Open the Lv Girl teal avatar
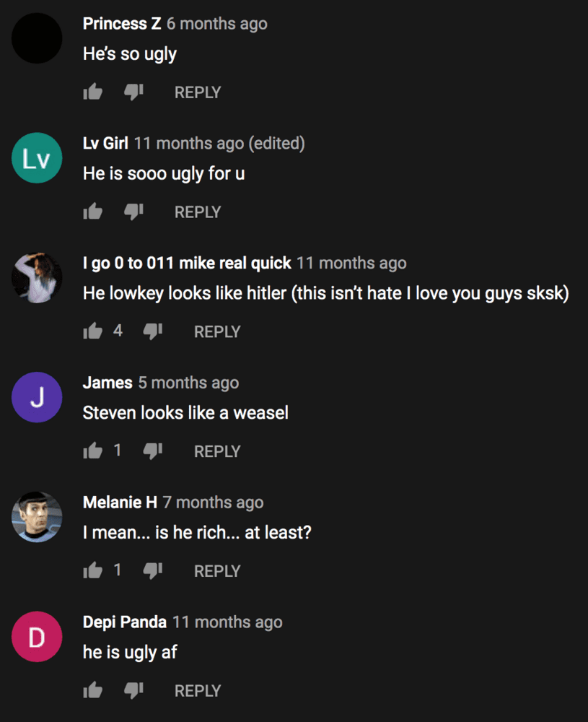The height and width of the screenshot is (722, 588). [x=37, y=158]
